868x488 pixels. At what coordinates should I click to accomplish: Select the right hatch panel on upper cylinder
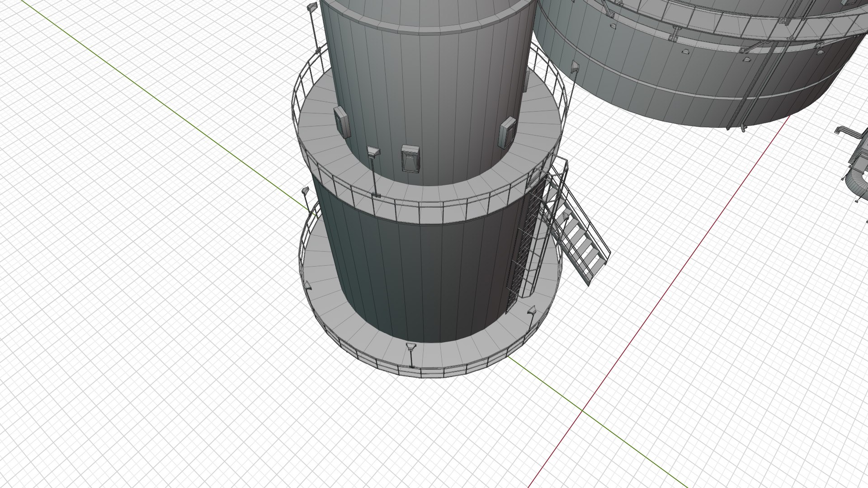click(x=507, y=132)
